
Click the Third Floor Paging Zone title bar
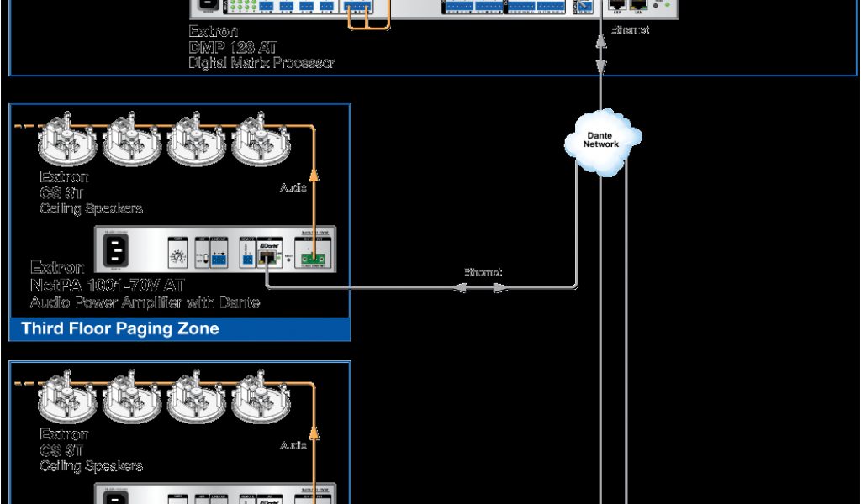coord(179,328)
